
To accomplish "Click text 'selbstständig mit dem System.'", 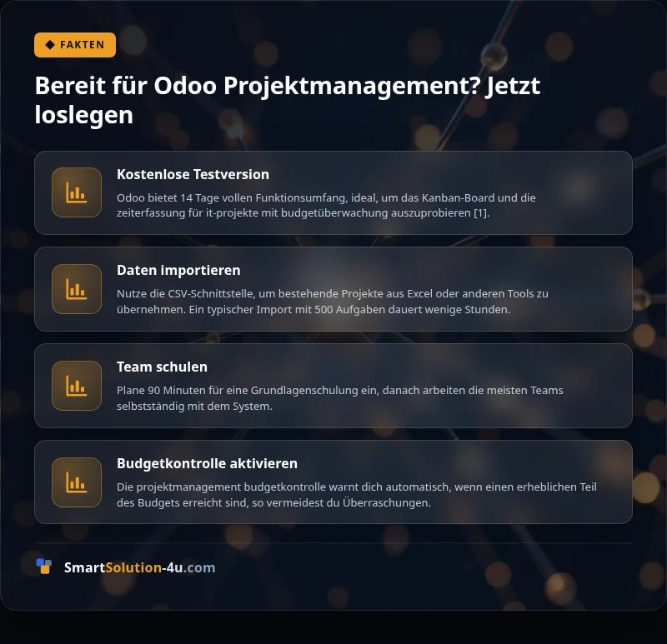I will [x=194, y=407].
